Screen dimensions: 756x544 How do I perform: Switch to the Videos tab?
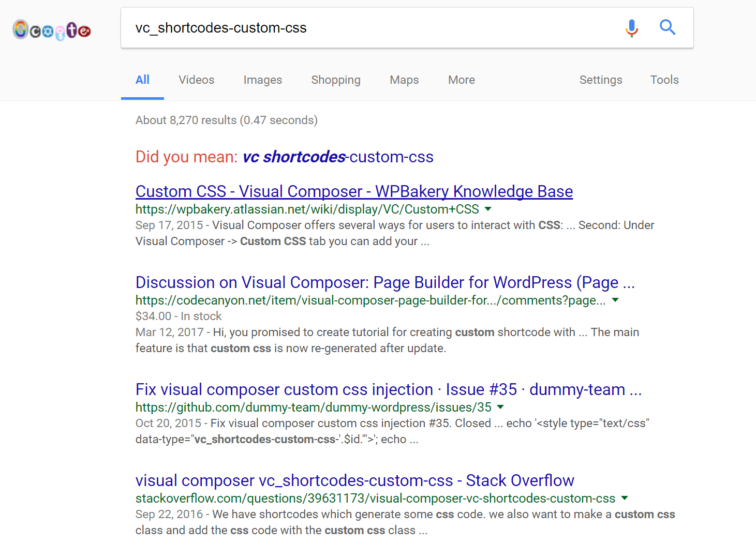[197, 80]
